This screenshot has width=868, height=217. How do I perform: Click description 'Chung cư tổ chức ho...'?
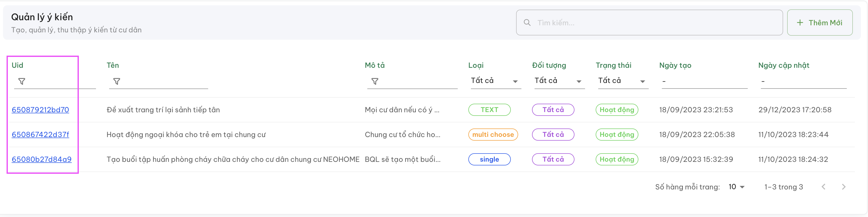[x=402, y=134]
